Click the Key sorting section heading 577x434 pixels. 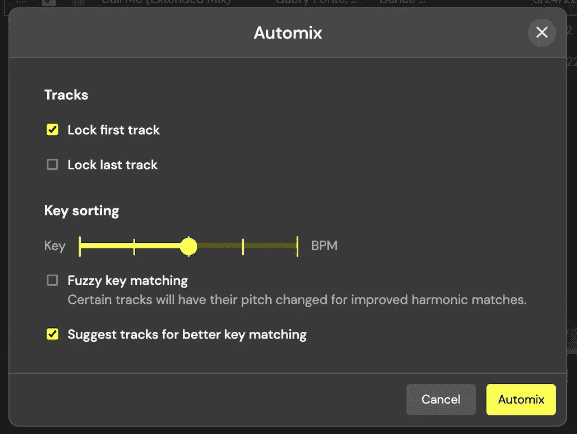click(x=81, y=211)
